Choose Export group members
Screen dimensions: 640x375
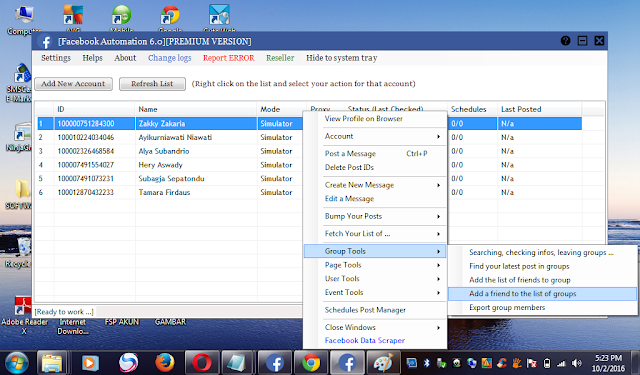click(x=542, y=308)
